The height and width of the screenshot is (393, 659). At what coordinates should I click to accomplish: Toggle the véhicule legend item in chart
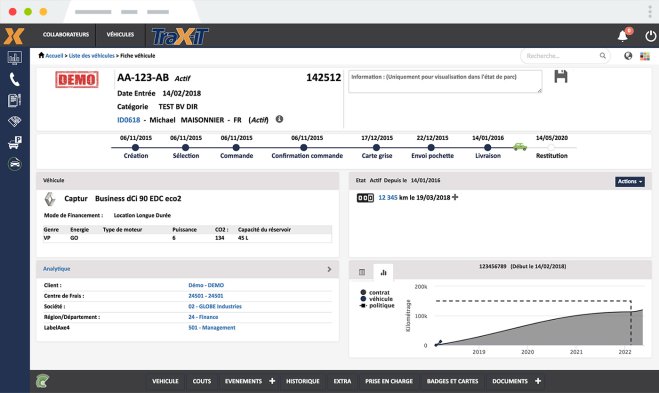click(377, 299)
